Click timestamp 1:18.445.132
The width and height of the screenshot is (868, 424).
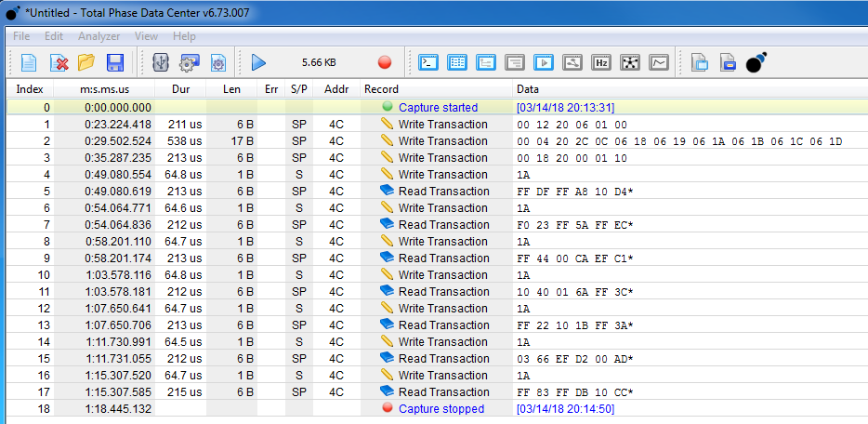click(x=118, y=408)
